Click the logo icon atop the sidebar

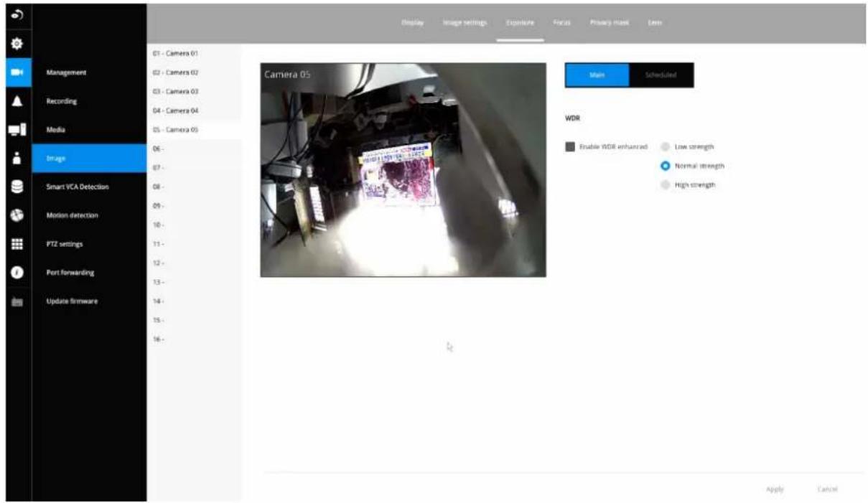coord(18,16)
